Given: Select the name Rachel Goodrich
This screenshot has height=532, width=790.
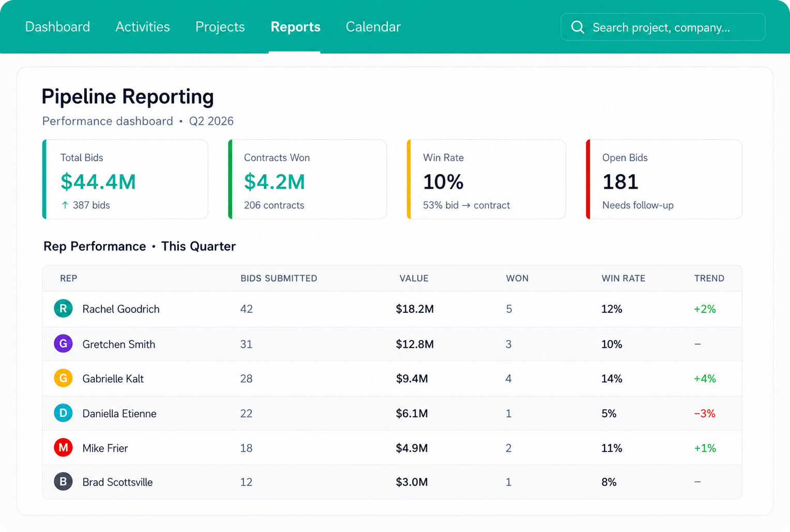Looking at the screenshot, I should pos(121,309).
